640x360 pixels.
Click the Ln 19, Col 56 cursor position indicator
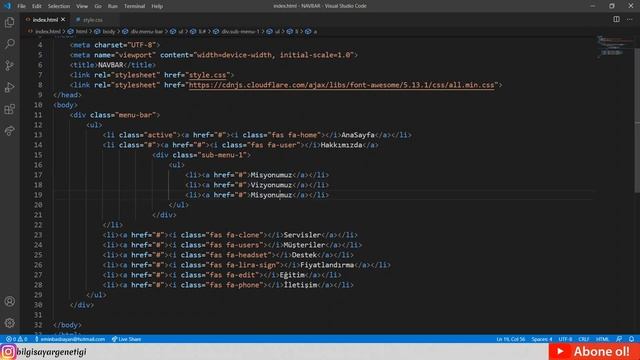coord(511,339)
